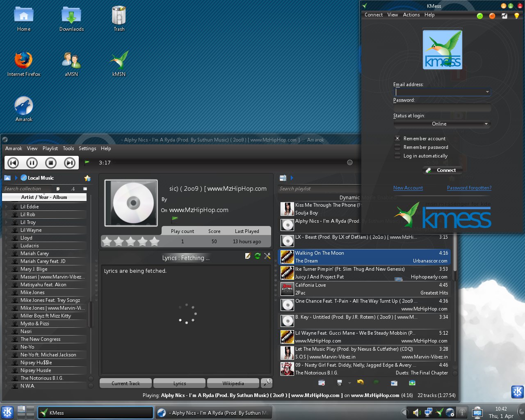
Task: Click the green smiley icon in KMess toolbar
Action: tap(480, 16)
